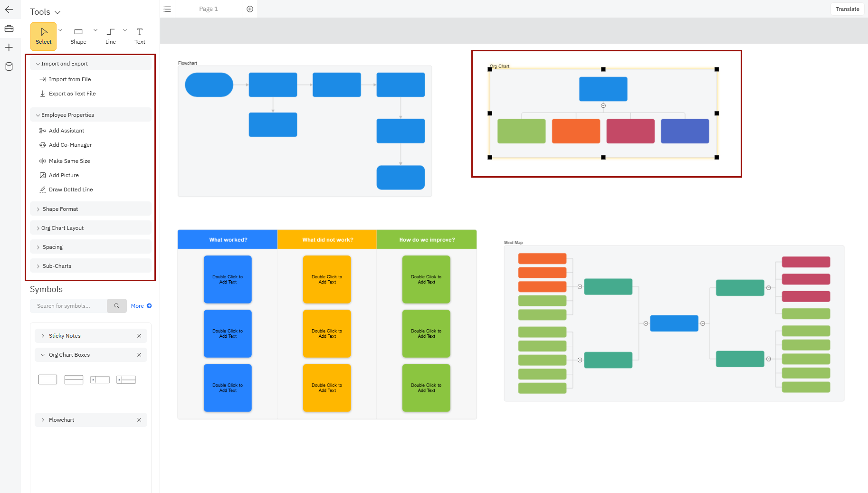Screen dimensions: 868x493
Task: Open the briefcase toolbox icon in sidebar
Action: coord(9,28)
